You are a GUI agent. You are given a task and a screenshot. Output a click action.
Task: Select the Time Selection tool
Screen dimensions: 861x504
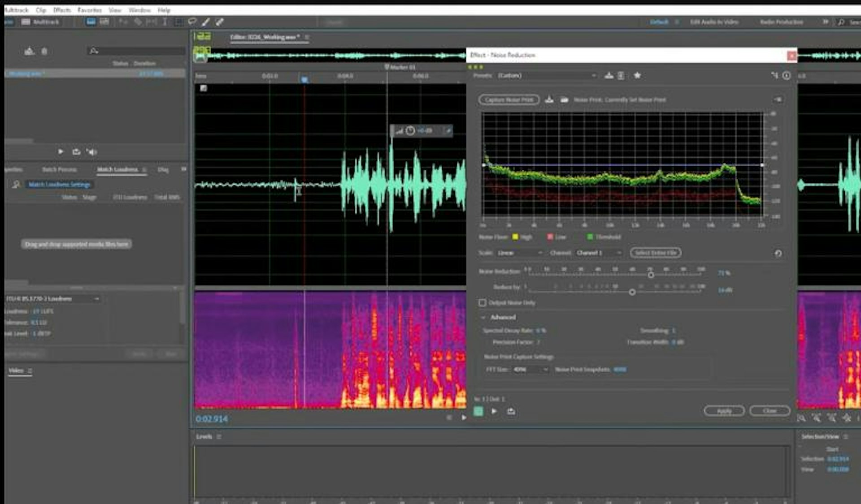click(x=165, y=22)
